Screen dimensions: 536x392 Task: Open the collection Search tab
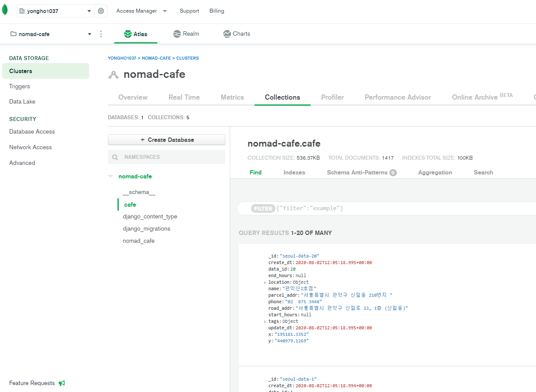(x=483, y=172)
